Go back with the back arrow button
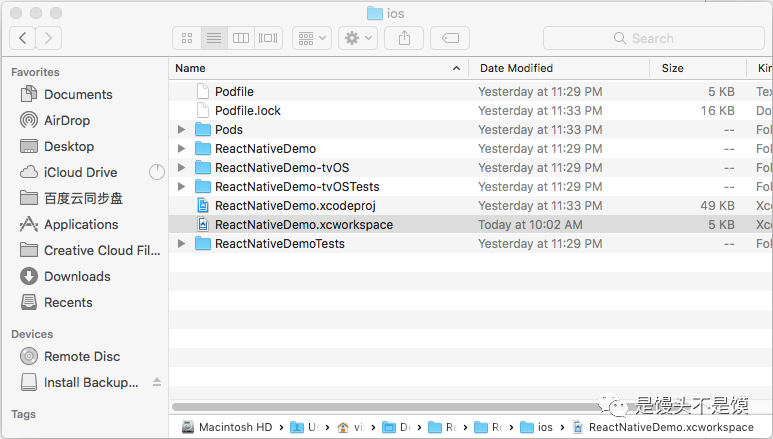This screenshot has height=439, width=773. tap(22, 38)
